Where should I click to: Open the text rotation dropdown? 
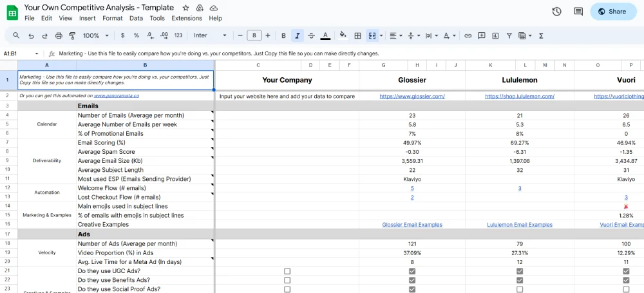pos(450,36)
